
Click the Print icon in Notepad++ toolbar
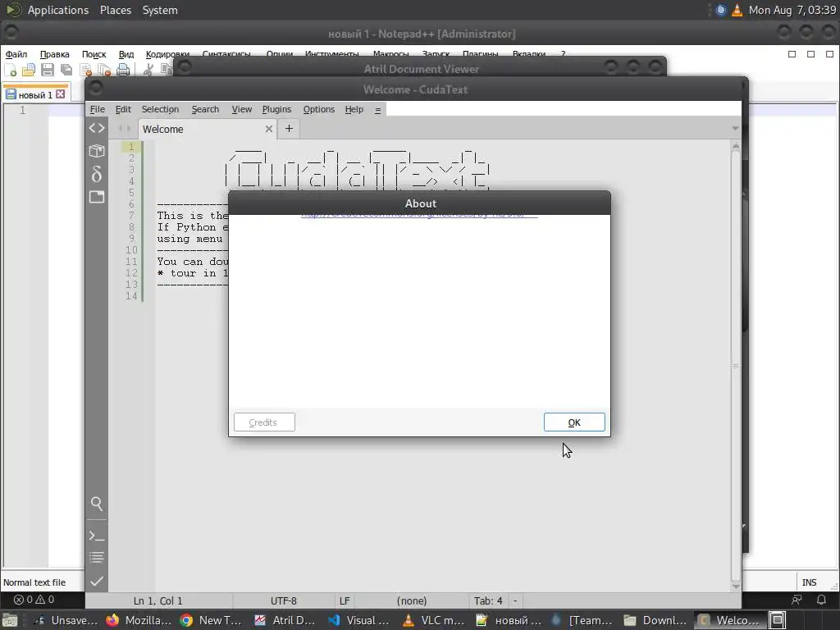click(123, 70)
